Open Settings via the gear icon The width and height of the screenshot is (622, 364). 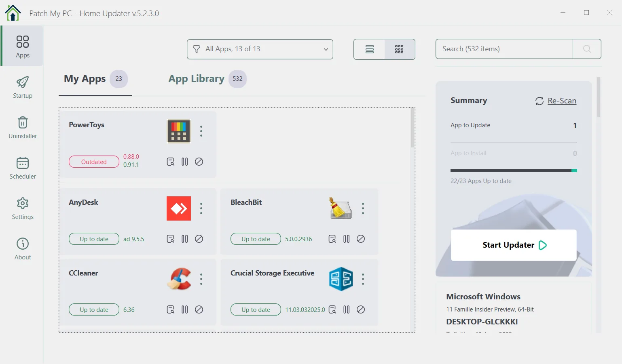click(22, 207)
